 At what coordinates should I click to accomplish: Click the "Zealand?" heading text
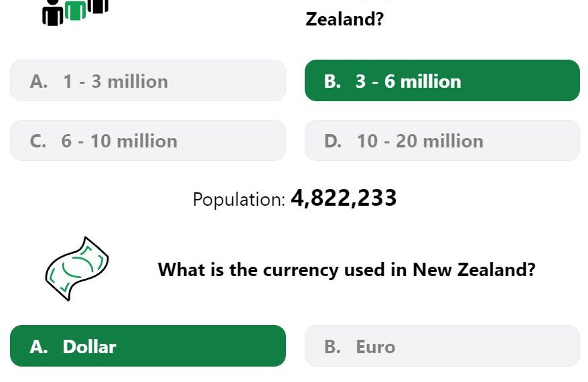point(345,19)
